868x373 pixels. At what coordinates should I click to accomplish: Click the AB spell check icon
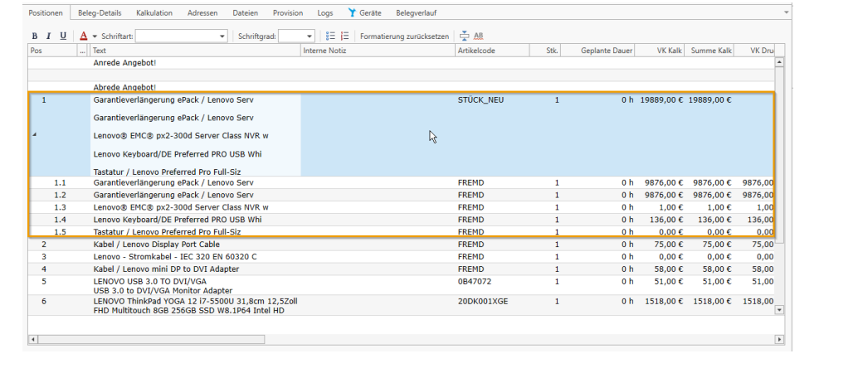tap(479, 36)
